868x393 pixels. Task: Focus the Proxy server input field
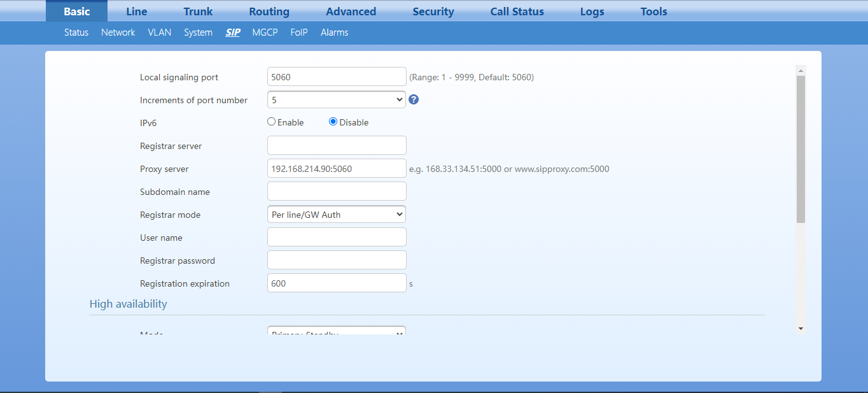point(336,169)
